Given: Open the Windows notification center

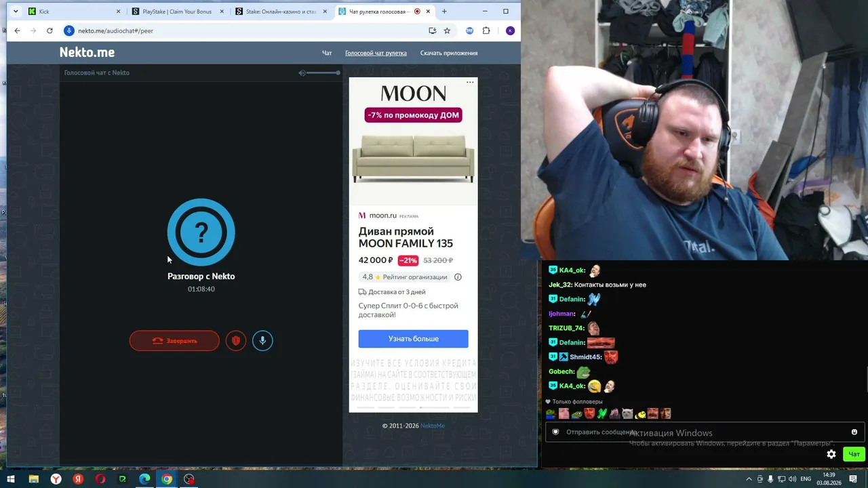Looking at the screenshot, I should [x=854, y=479].
